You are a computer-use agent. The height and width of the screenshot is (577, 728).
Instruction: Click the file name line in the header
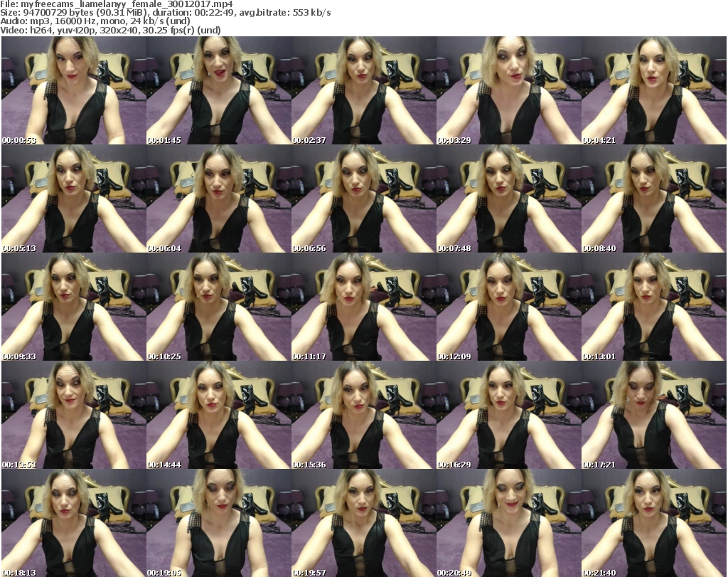pyautogui.click(x=117, y=4)
